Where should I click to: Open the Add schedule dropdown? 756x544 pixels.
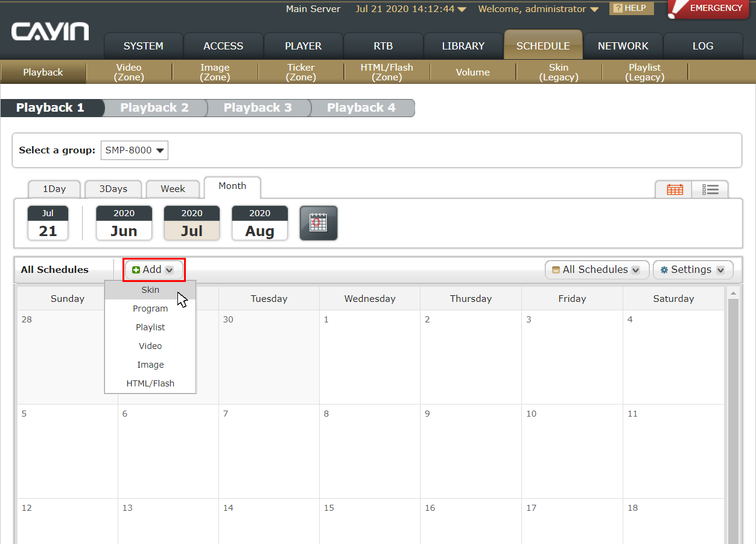click(x=153, y=270)
